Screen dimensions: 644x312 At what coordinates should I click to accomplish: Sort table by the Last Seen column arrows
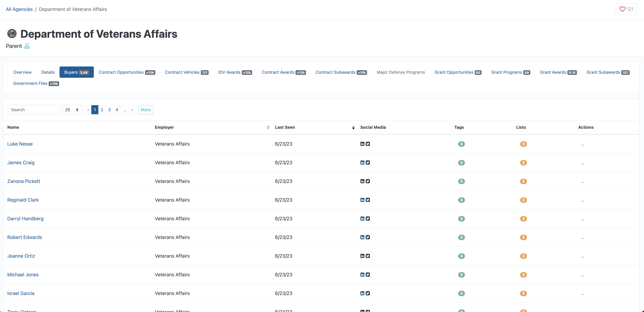(353, 127)
